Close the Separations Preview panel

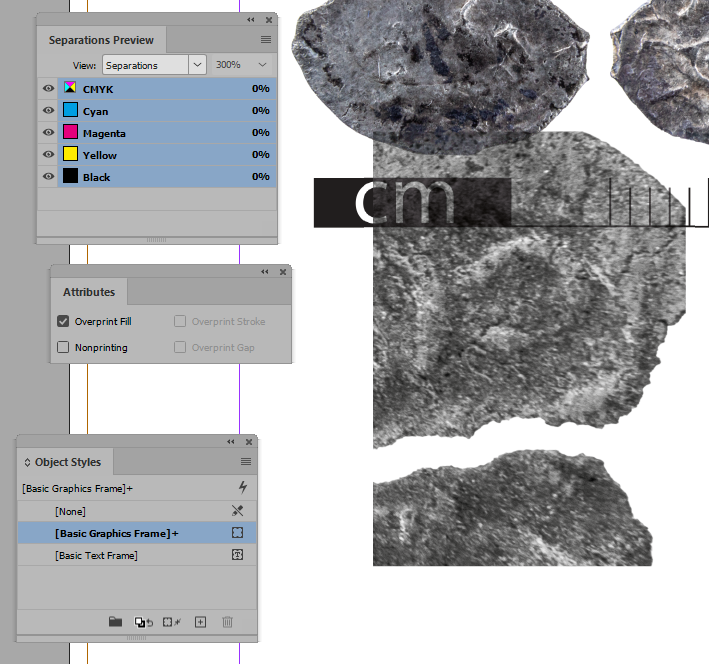pyautogui.click(x=269, y=20)
